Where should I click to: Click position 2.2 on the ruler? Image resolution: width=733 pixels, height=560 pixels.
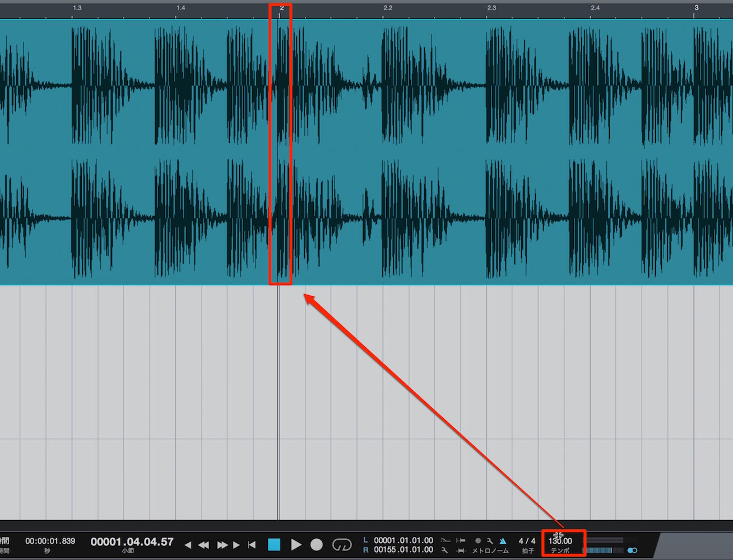click(x=388, y=8)
